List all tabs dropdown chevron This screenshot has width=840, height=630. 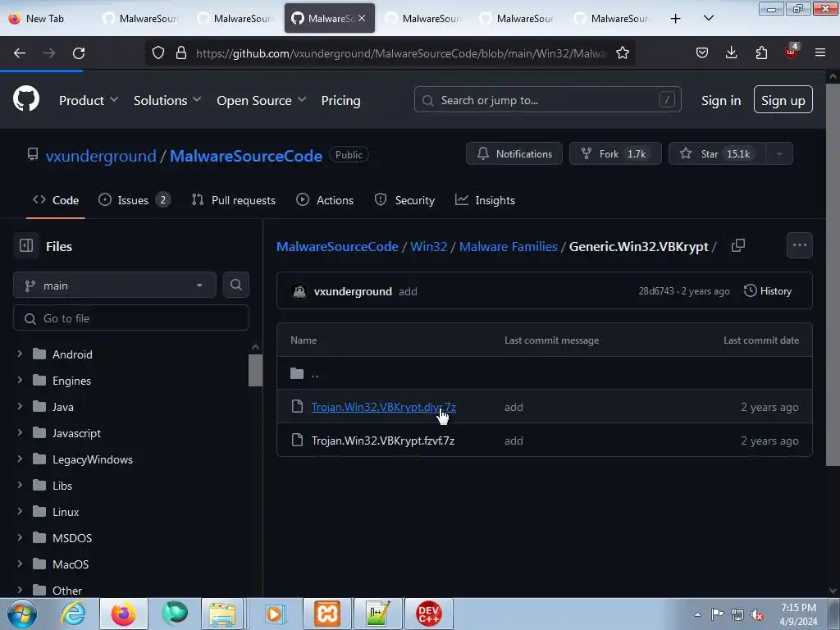pos(708,18)
